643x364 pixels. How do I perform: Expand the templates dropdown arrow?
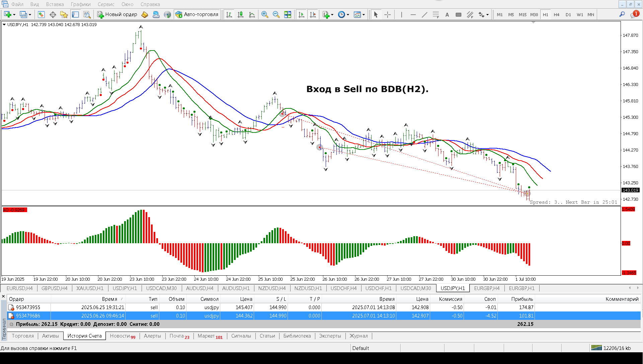click(364, 15)
